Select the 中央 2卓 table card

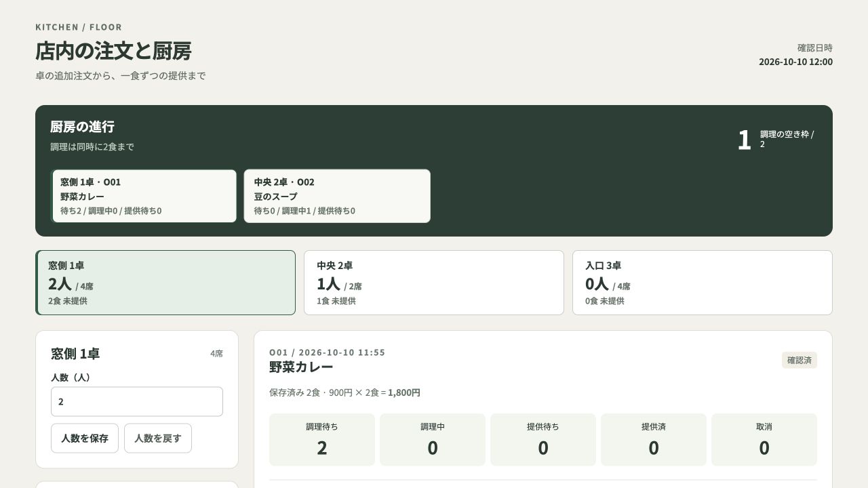tap(434, 283)
